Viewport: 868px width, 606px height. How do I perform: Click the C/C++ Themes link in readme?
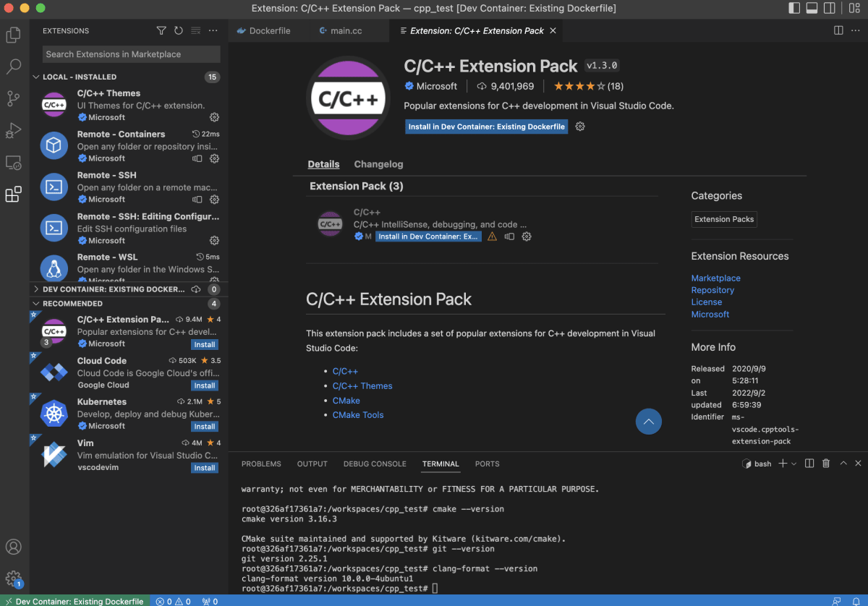[x=362, y=386]
